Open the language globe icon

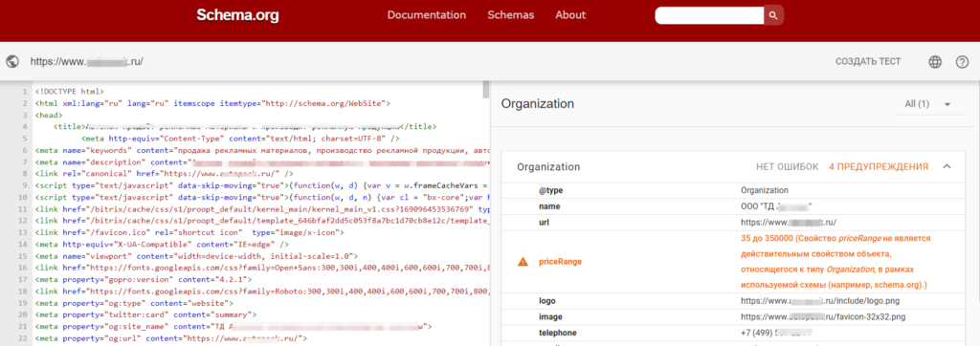click(935, 62)
